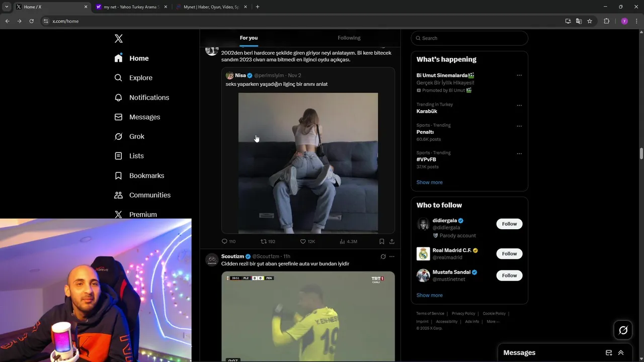Click the X search field
The height and width of the screenshot is (362, 644).
point(469,38)
